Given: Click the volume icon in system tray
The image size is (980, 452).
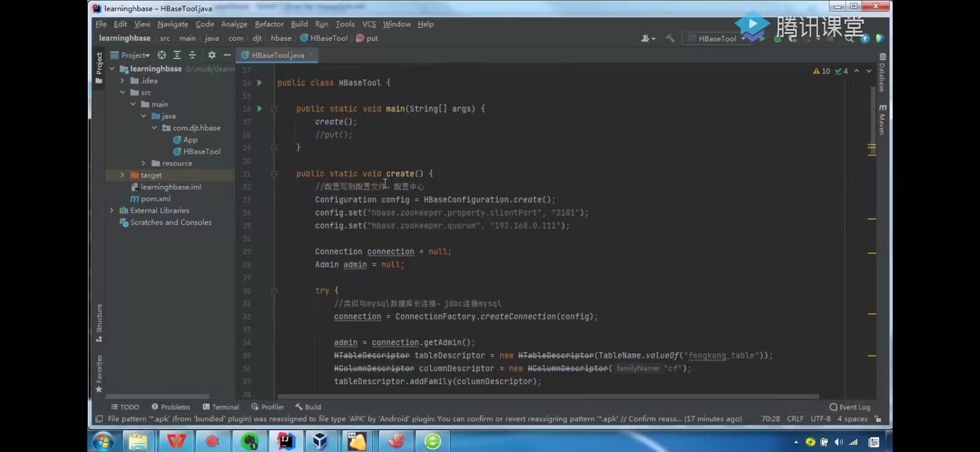Looking at the screenshot, I should [839, 442].
